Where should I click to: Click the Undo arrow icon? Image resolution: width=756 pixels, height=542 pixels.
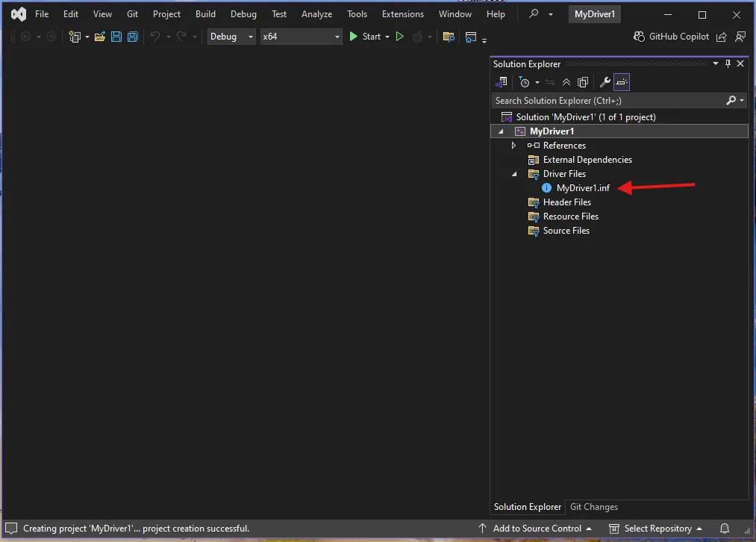[154, 36]
